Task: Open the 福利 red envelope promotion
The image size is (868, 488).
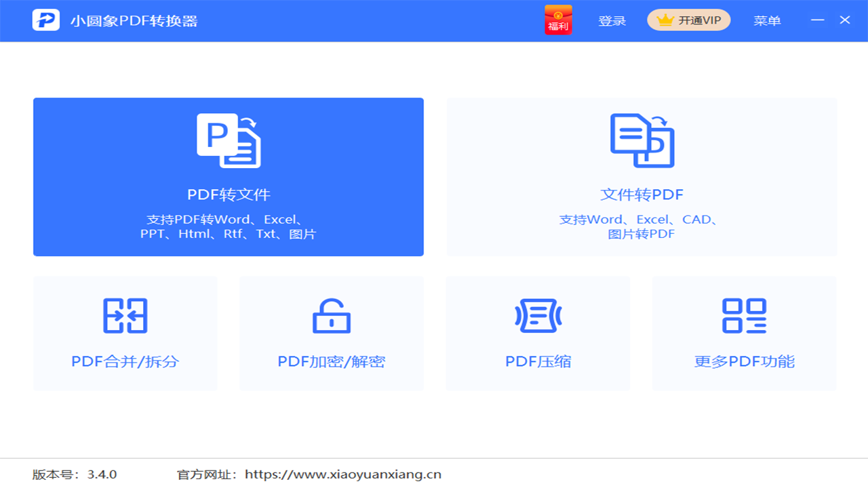Action: (557, 20)
